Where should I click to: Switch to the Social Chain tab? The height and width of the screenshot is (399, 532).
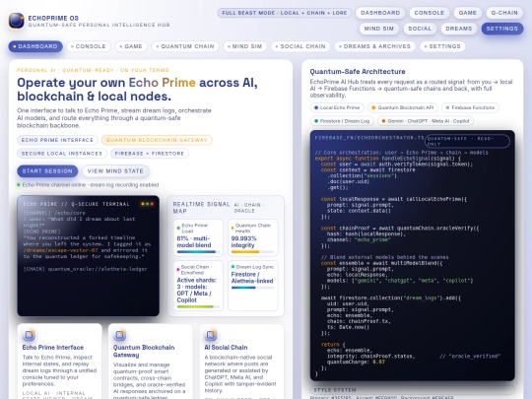300,46
